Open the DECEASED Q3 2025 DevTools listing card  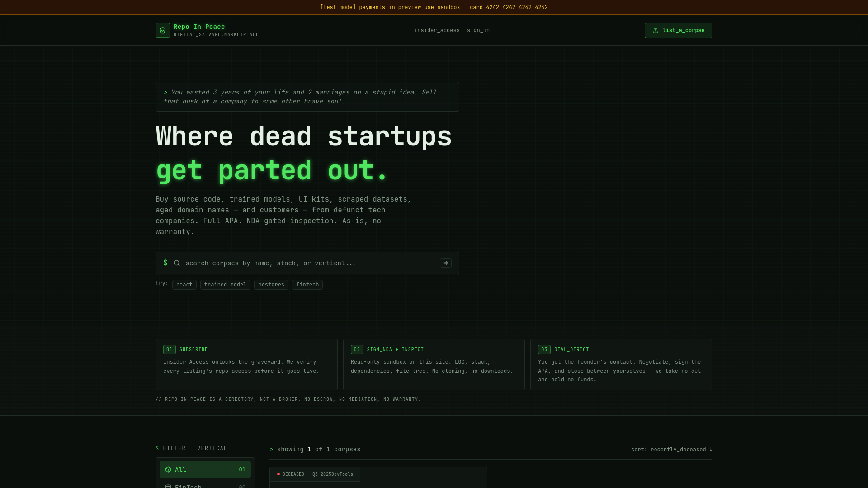coord(378,478)
